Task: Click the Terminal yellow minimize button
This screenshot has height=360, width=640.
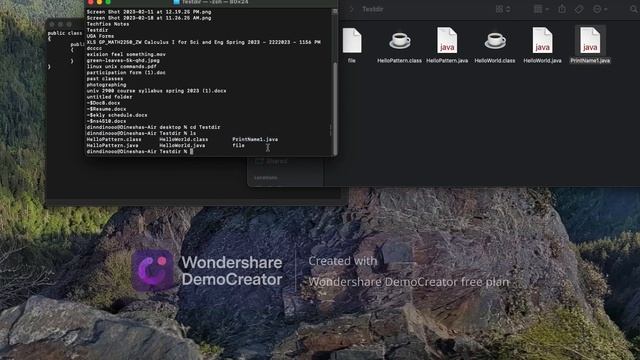Action: coord(99,2)
